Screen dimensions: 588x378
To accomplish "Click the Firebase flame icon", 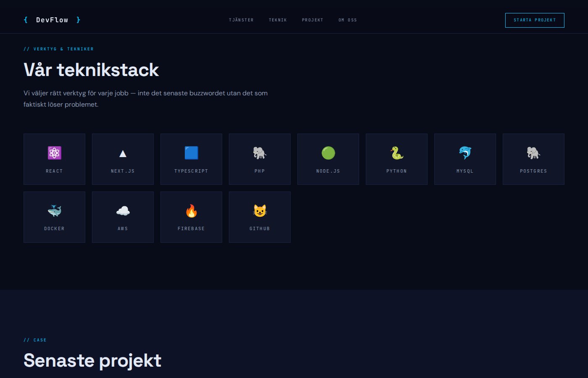I will click(x=191, y=211).
